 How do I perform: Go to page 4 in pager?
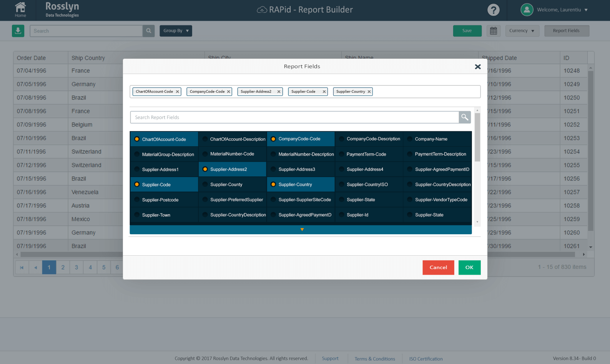90,267
